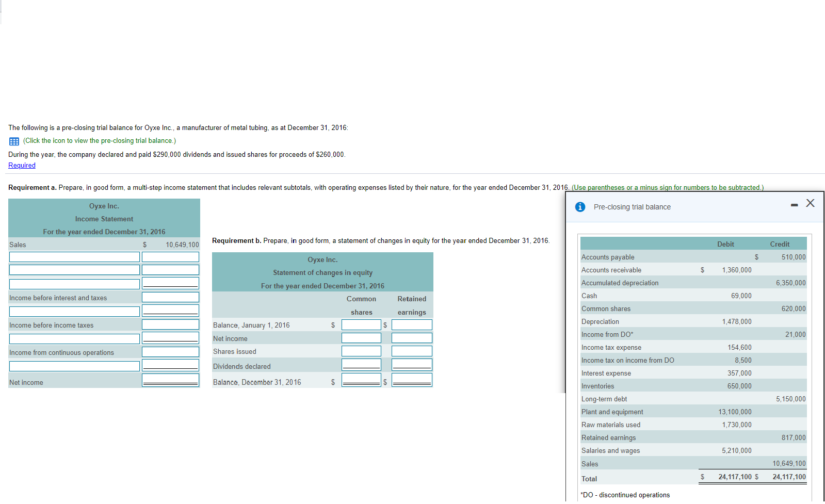Select the amount field directly above Net income's amount
Viewport: 825px width, 504px height.
click(x=170, y=365)
